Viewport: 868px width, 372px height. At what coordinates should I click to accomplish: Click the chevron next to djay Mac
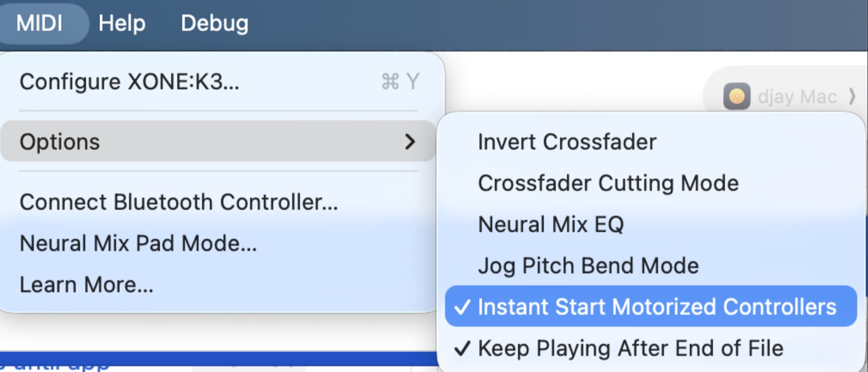pos(852,96)
